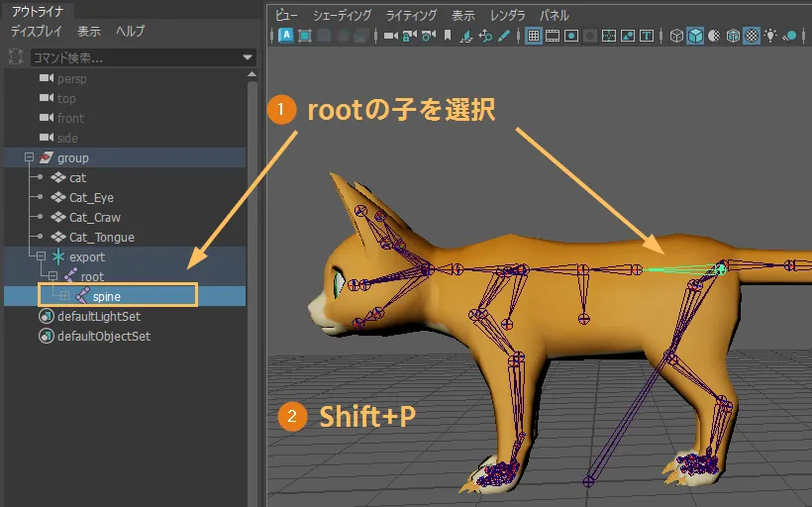This screenshot has width=812, height=507.
Task: Select the root joint in outliner
Action: [x=92, y=276]
